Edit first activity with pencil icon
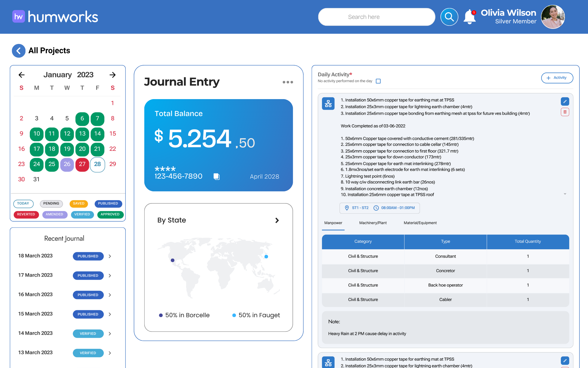This screenshot has height=368, width=588. click(x=565, y=101)
